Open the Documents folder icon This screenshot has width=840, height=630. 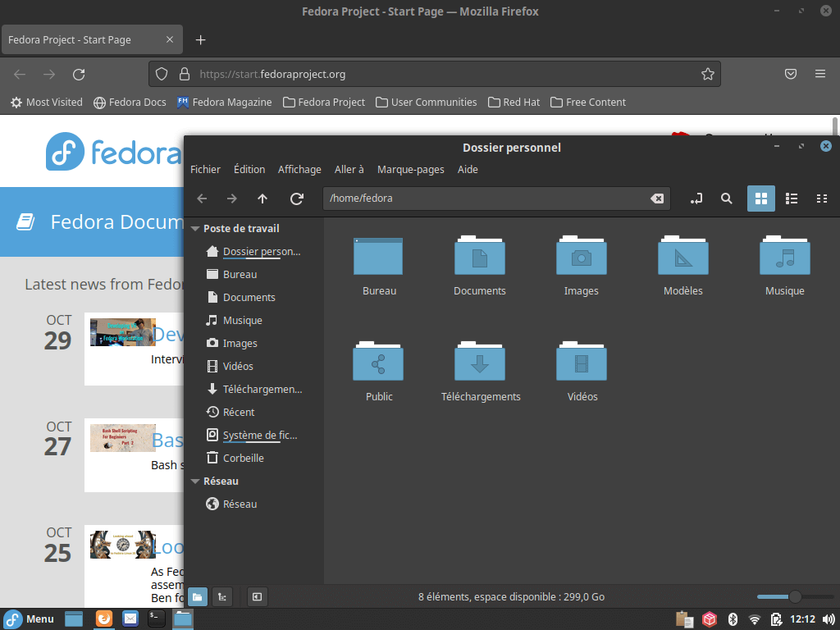click(479, 267)
